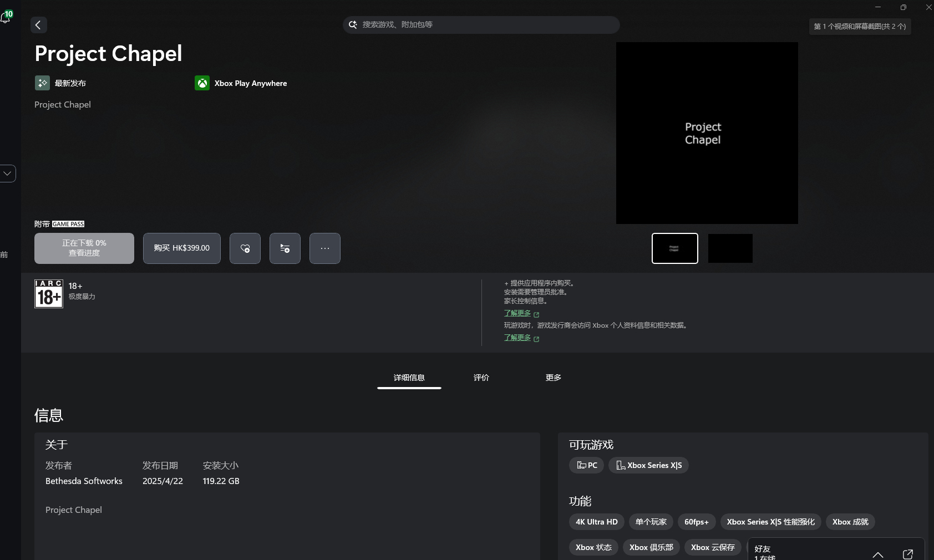Click the Xbox Series X|S platform chip

click(x=648, y=465)
